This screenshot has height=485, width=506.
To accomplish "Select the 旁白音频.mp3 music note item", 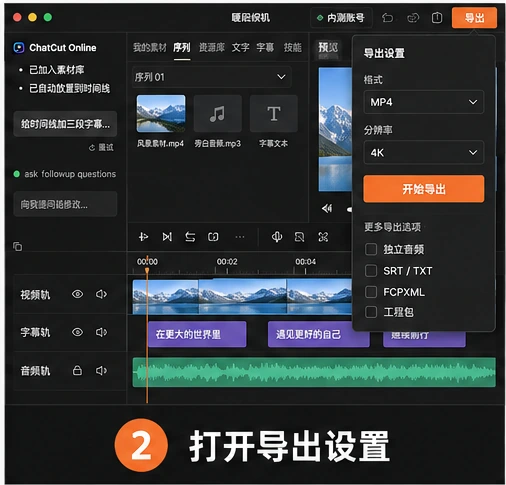I will tap(217, 114).
